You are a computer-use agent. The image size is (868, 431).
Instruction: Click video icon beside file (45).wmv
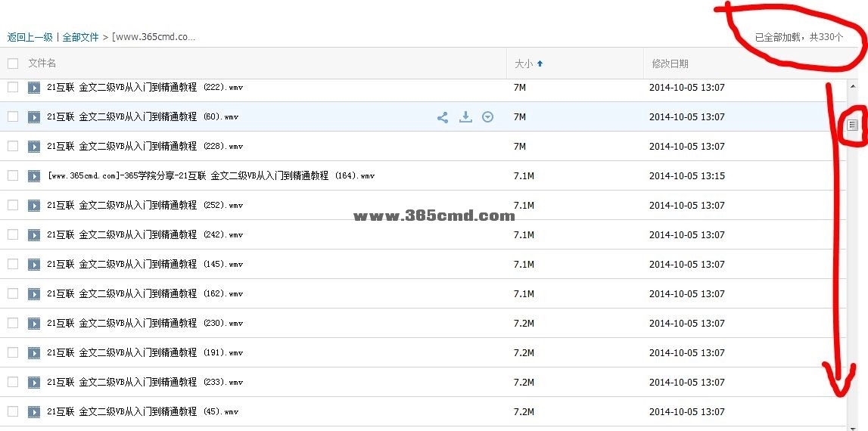click(34, 412)
